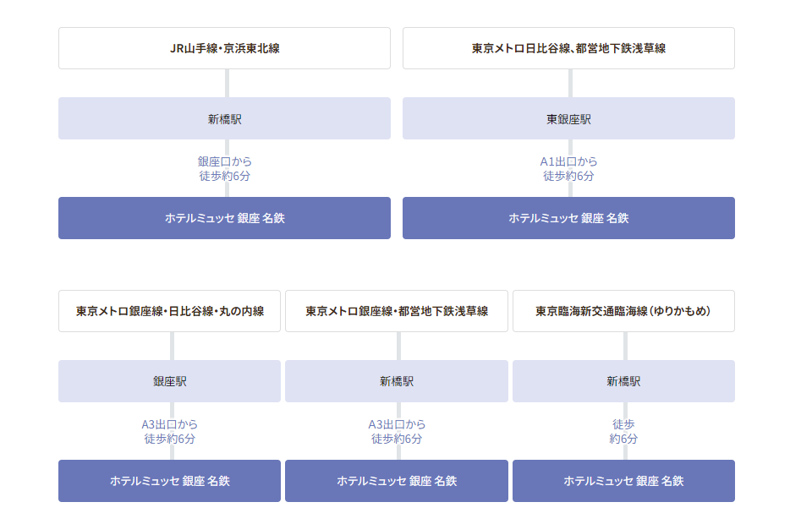Click ホテルミュッセ 銀座 名鉄 under ゆりかもめ route
The image size is (812, 524).
[623, 481]
